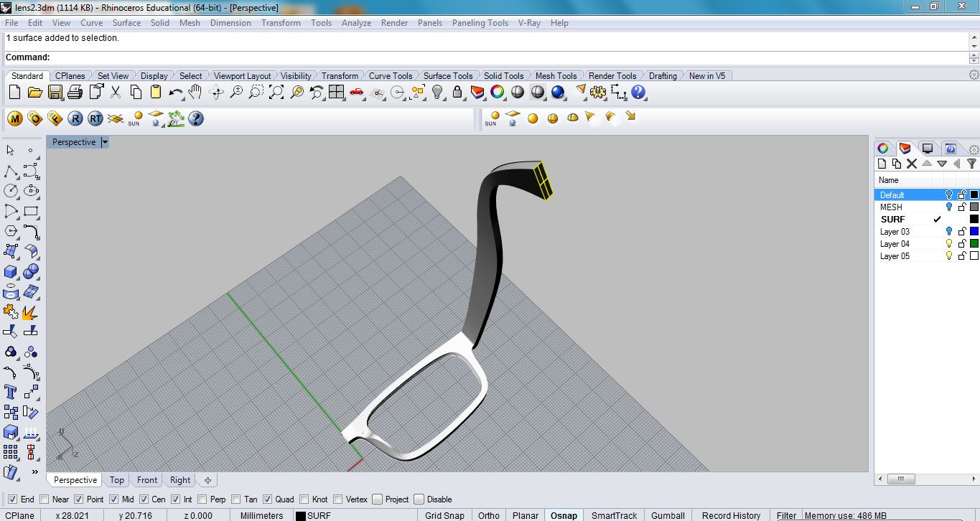Image resolution: width=980 pixels, height=521 pixels.
Task: Select the Circle tool in left toolbar
Action: [11, 191]
